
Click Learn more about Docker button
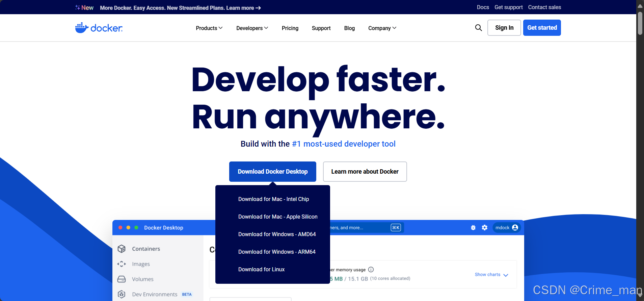365,172
